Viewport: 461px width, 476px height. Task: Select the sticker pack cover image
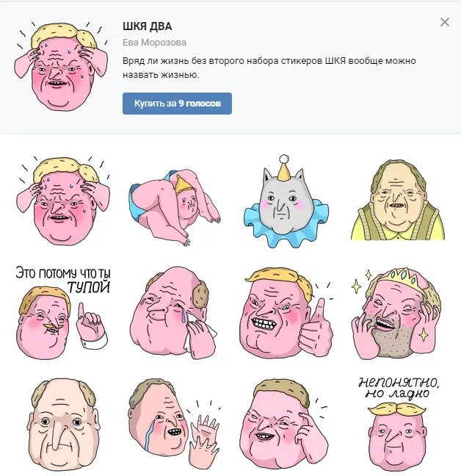(61, 65)
